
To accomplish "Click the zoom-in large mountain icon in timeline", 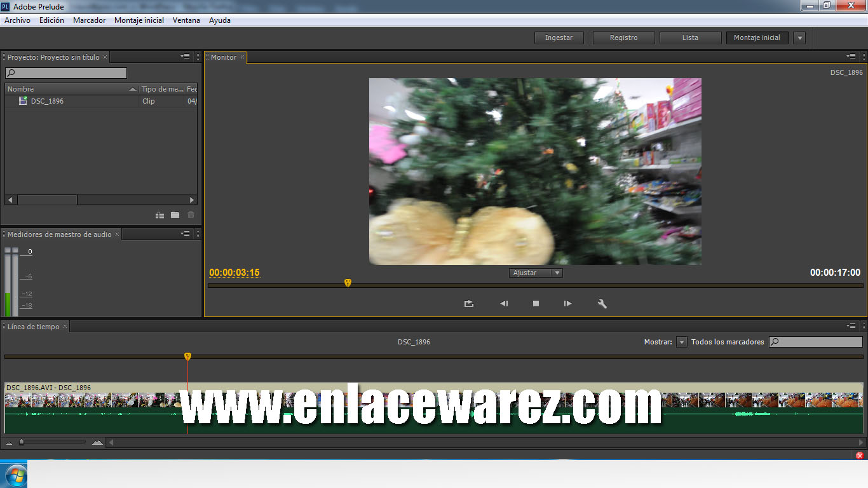I will click(97, 442).
